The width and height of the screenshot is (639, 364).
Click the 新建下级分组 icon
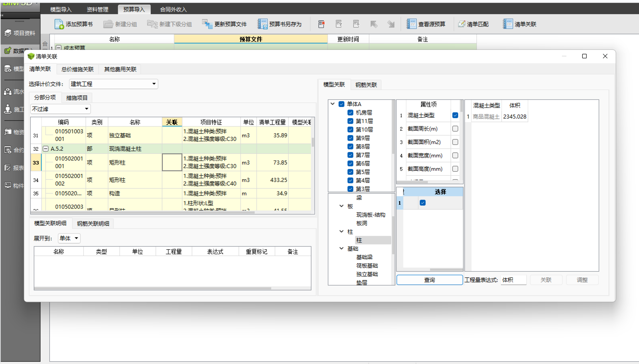[152, 24]
